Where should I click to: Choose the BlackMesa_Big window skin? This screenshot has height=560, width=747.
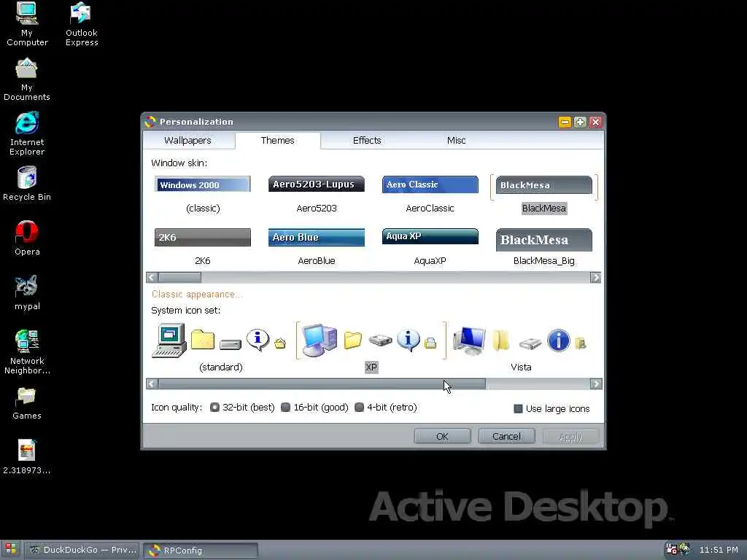coord(543,247)
